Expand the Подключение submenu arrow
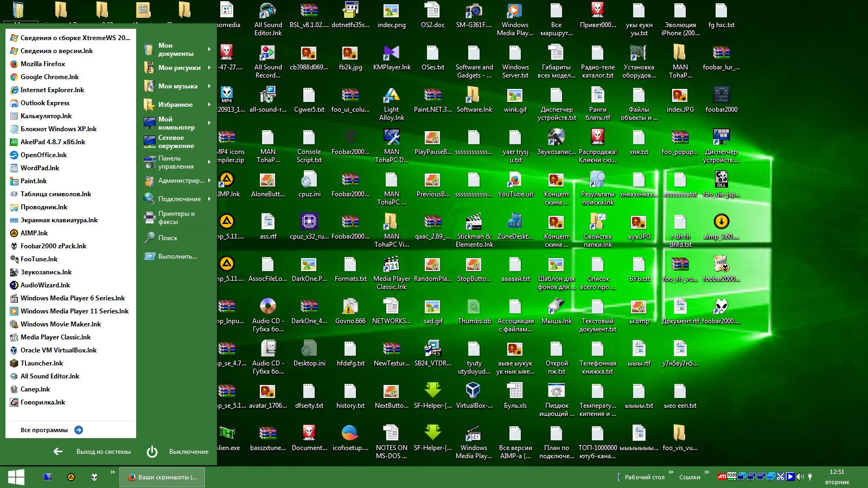 tap(209, 199)
